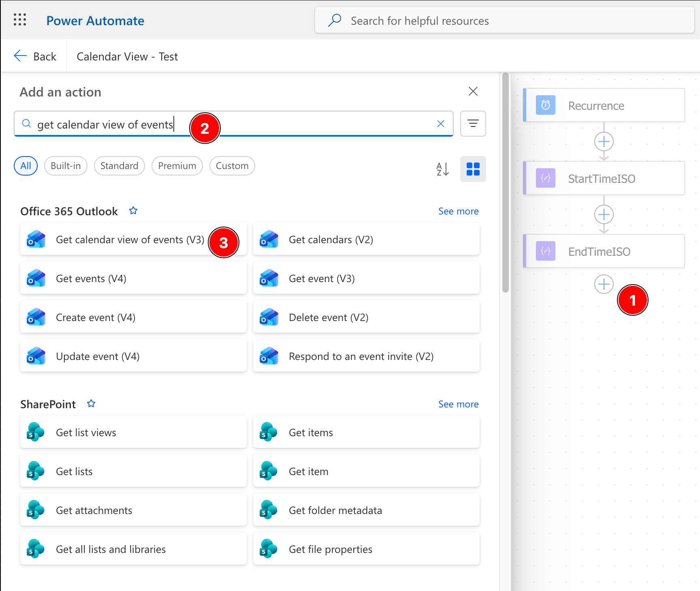This screenshot has width=700, height=591.
Task: Click Outlook icon beside Get events (V4)
Action: pyautogui.click(x=36, y=278)
